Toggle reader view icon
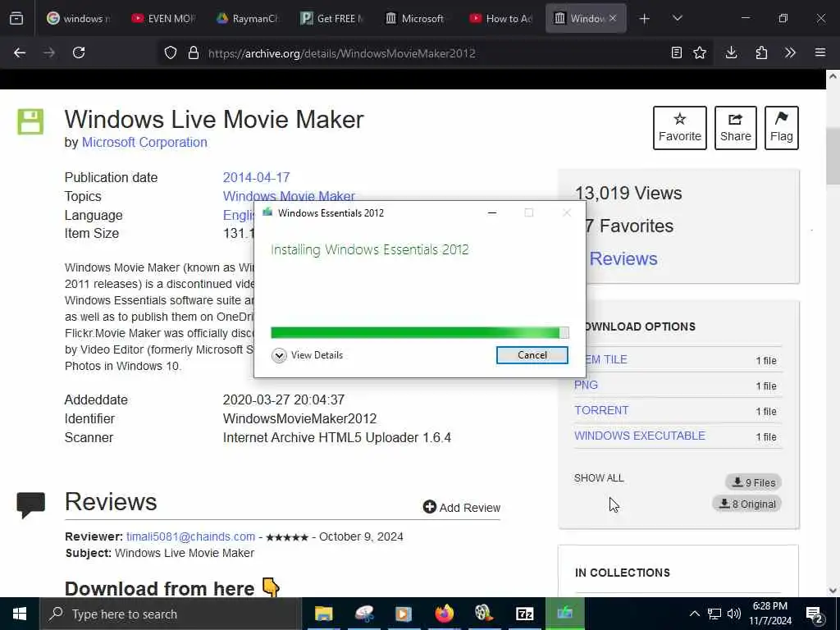 677,52
